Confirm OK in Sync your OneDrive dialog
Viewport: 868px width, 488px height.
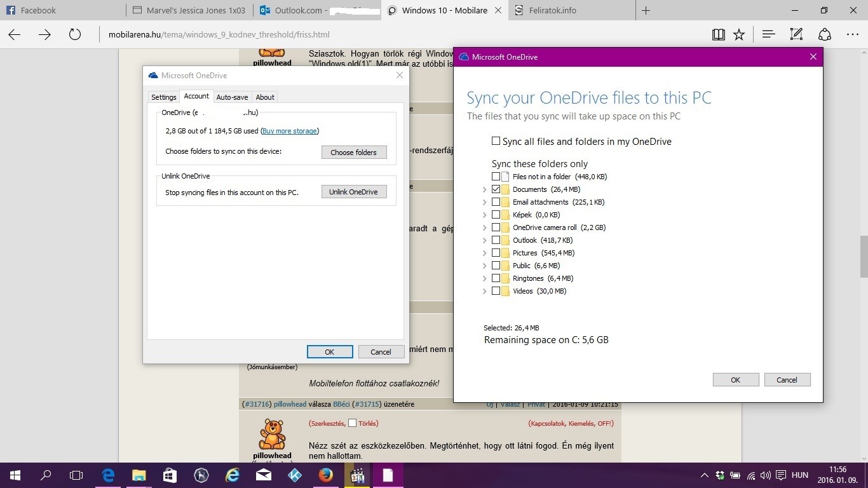click(x=736, y=380)
